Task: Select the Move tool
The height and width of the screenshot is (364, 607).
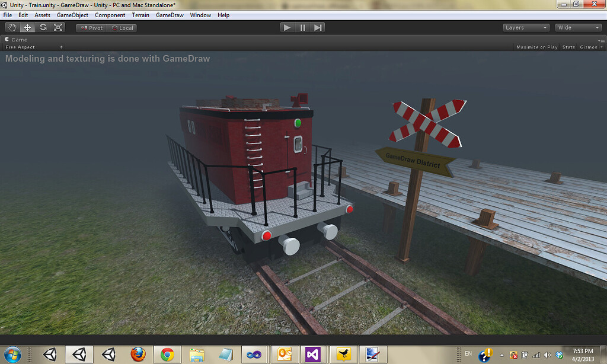Action: [x=27, y=27]
